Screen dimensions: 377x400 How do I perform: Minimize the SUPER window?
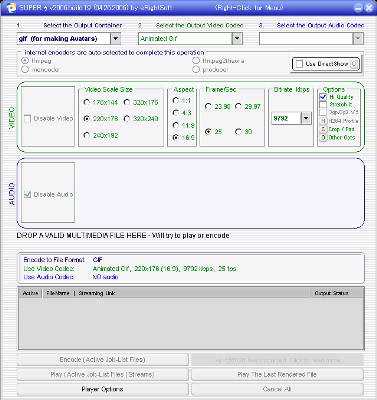click(358, 8)
